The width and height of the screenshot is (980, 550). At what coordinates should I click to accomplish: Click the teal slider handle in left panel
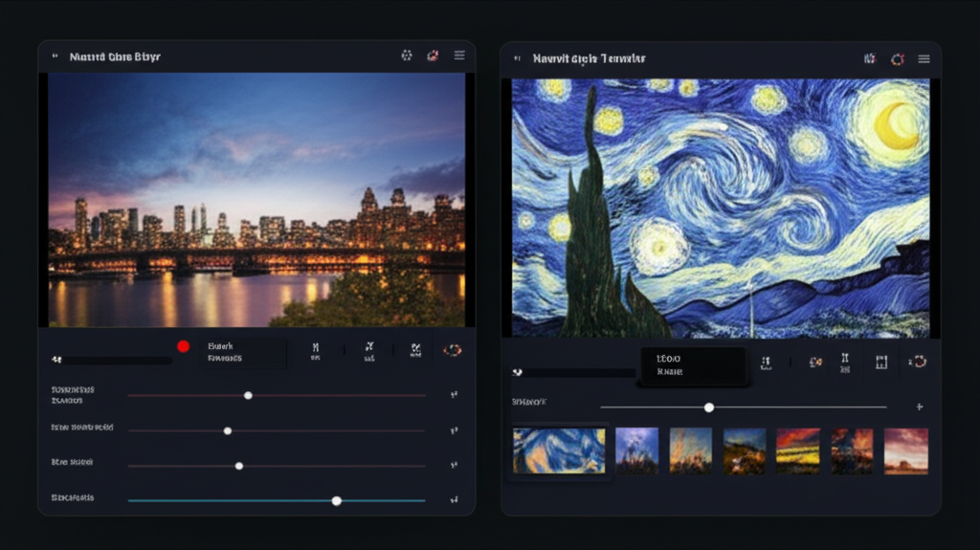[x=337, y=500]
